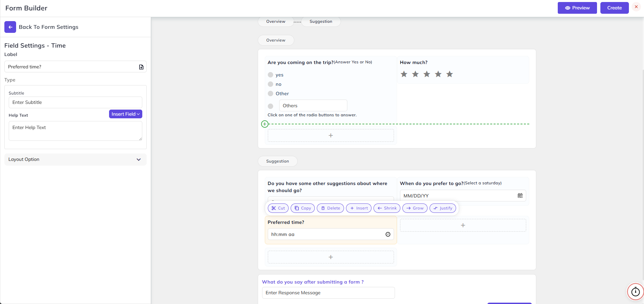
Task: Justify the selected field
Action: tap(443, 208)
